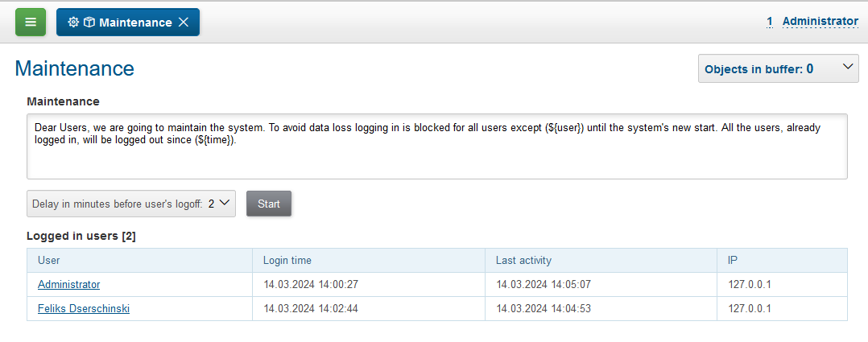Open the logoff delay minutes dropdown
The image size is (868, 342).
pyautogui.click(x=131, y=204)
